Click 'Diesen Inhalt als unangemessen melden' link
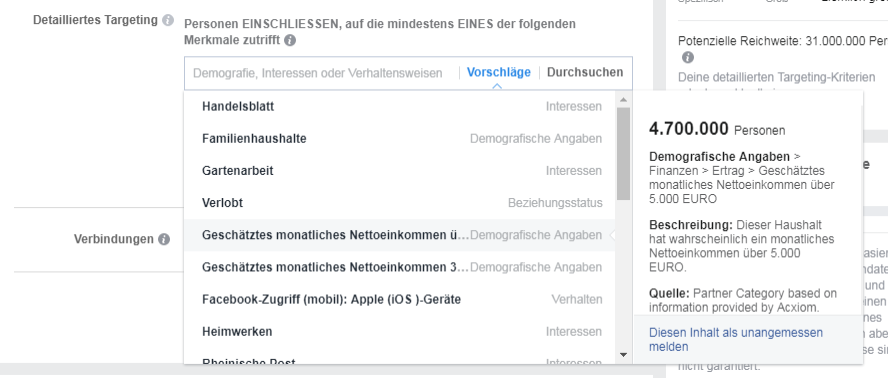Screen dimensions: 888x378 736,339
